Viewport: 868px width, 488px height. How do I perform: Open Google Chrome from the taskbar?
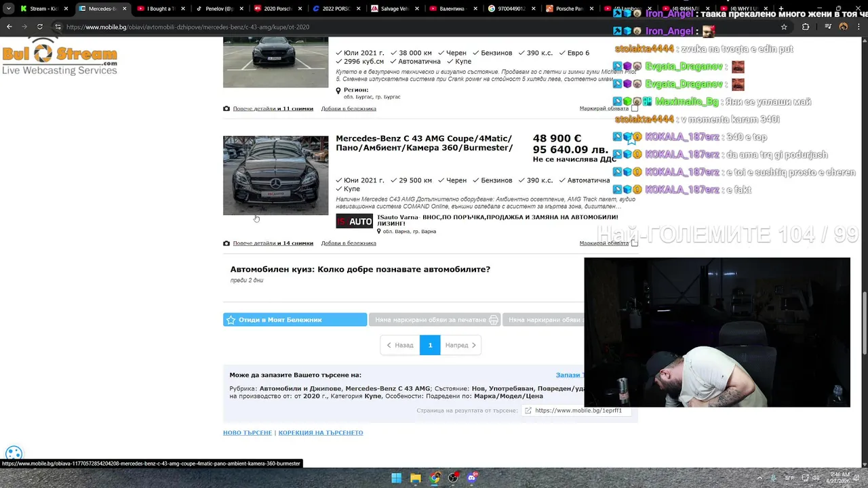point(435,478)
